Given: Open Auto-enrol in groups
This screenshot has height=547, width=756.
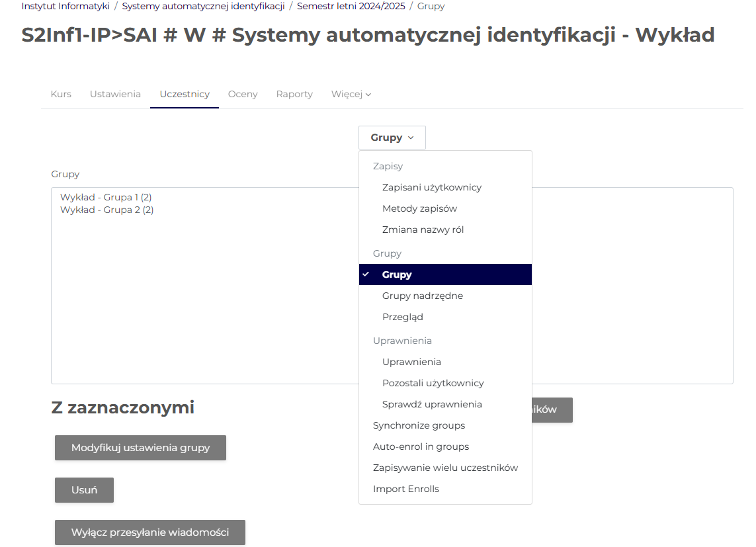Looking at the screenshot, I should click(x=421, y=446).
